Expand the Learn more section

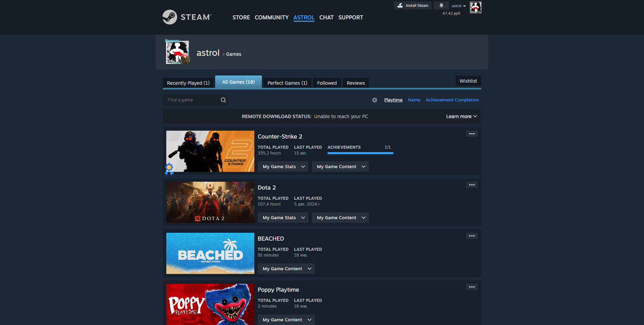point(461,116)
